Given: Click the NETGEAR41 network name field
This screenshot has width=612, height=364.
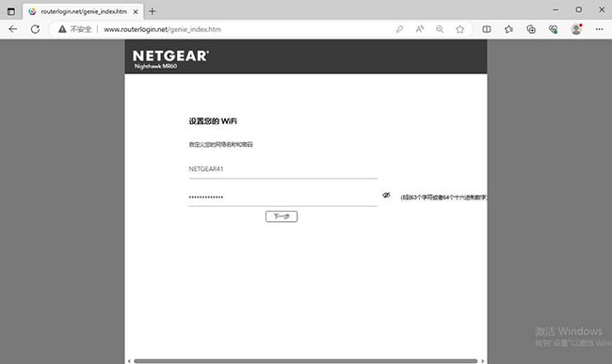Looking at the screenshot, I should click(283, 169).
